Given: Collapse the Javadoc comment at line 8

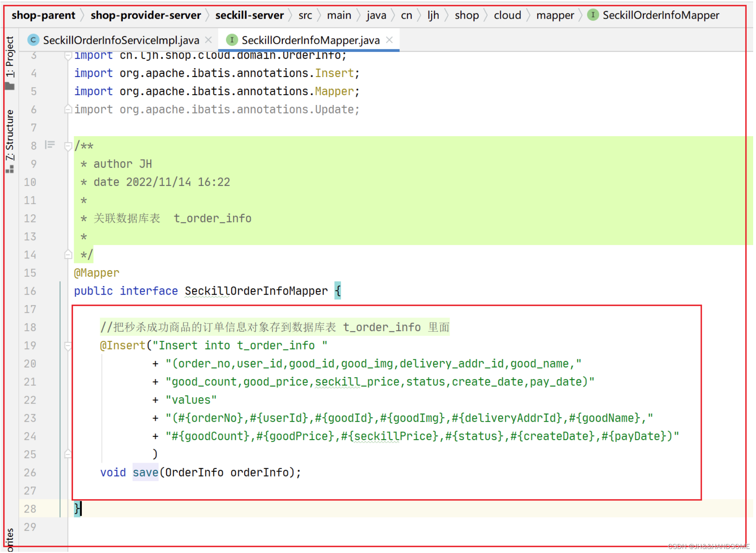Looking at the screenshot, I should click(68, 146).
